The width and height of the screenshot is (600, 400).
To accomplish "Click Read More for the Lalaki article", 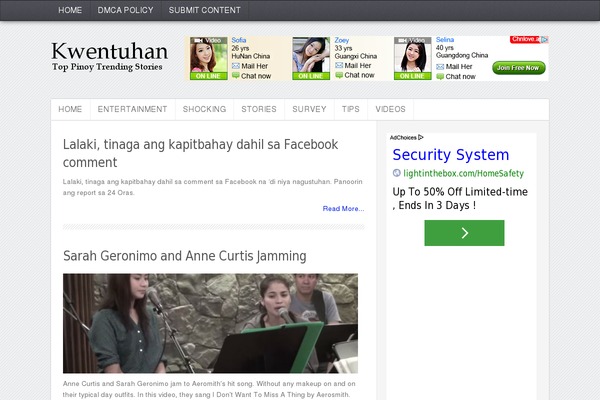I will 343,209.
